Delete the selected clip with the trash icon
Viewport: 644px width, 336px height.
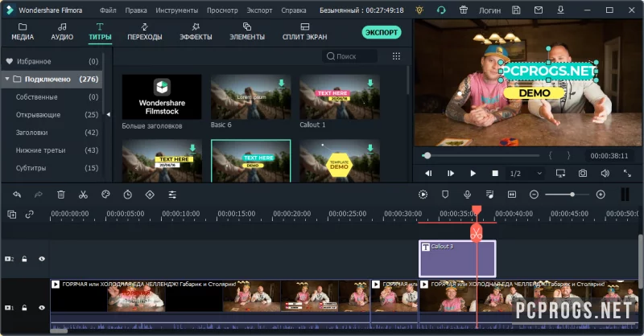click(x=61, y=195)
